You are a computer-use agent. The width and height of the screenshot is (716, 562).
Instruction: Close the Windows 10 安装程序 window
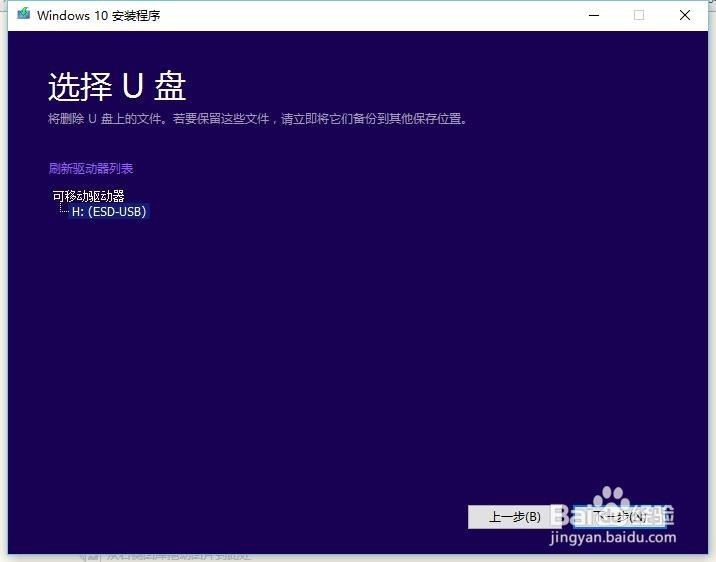click(x=684, y=15)
